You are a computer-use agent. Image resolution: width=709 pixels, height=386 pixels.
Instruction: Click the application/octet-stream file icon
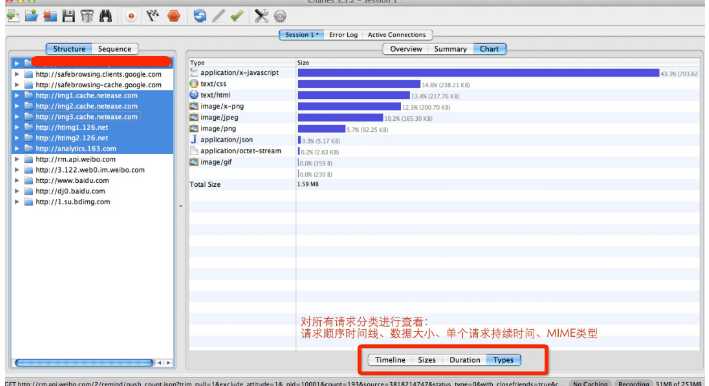[194, 151]
